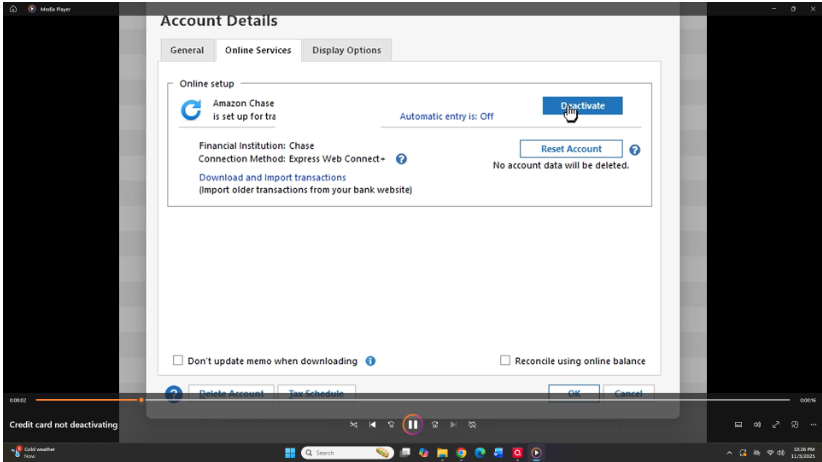Click the Media Player volume icon
This screenshot has width=822, height=462.
point(757,425)
